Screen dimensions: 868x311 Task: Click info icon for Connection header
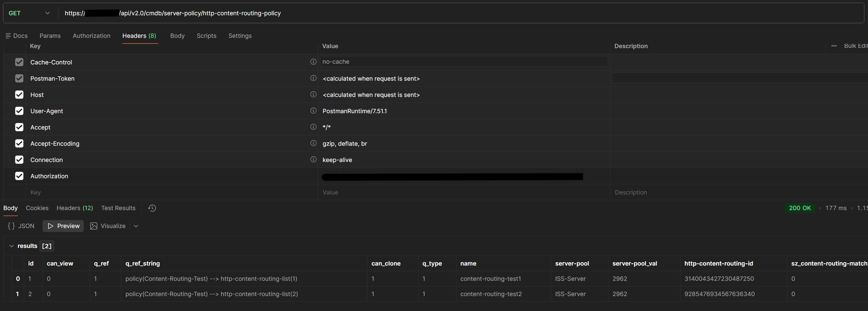tap(313, 159)
